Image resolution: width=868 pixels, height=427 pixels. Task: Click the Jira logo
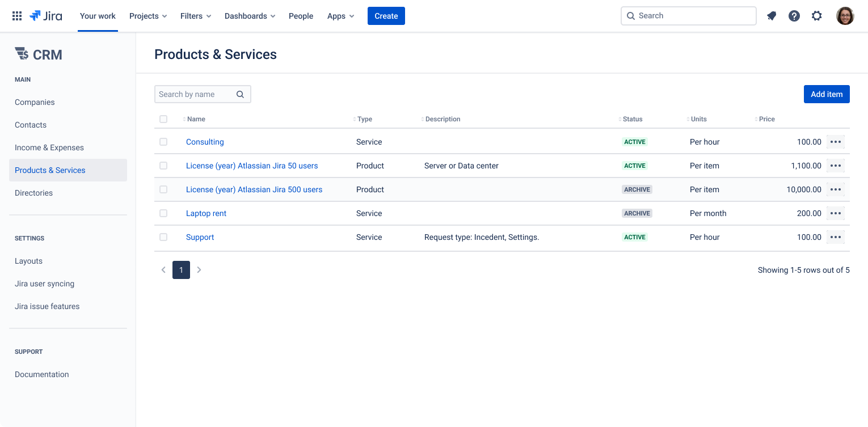[46, 16]
